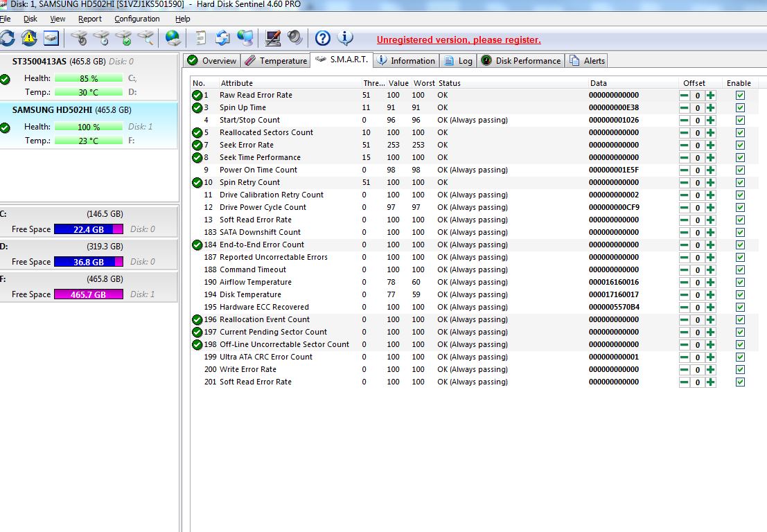Click the refresh disk status icon
This screenshot has height=532, width=767.
tap(7, 37)
